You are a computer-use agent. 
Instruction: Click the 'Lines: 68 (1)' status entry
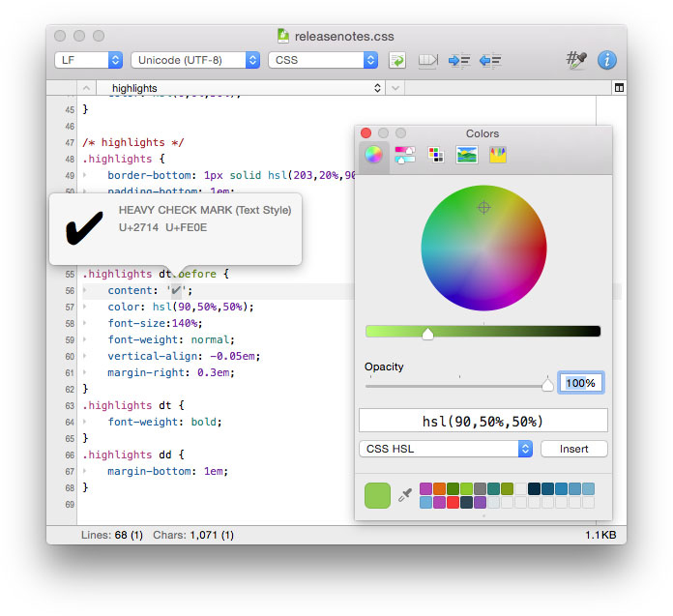pyautogui.click(x=111, y=535)
